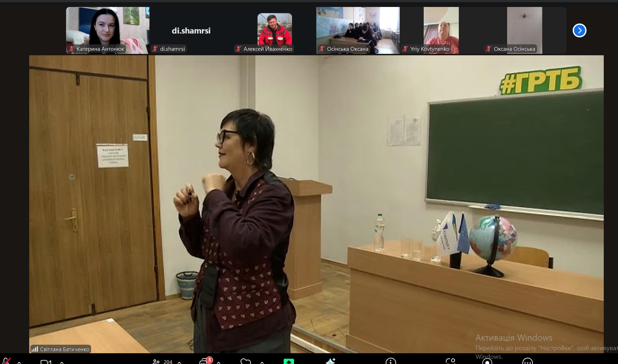Click the signal icon beside Світлана Батиченко
Image resolution: width=618 pixels, height=364 pixels.
pyautogui.click(x=35, y=349)
